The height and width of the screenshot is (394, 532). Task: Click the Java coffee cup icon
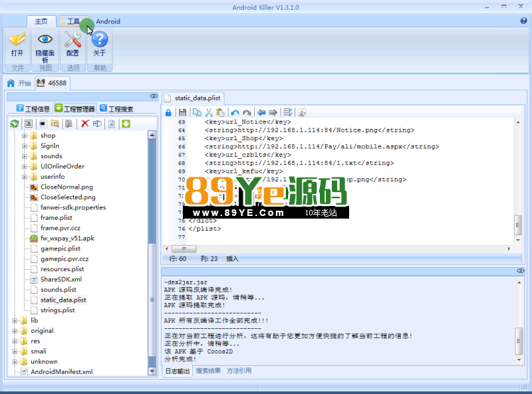click(302, 112)
